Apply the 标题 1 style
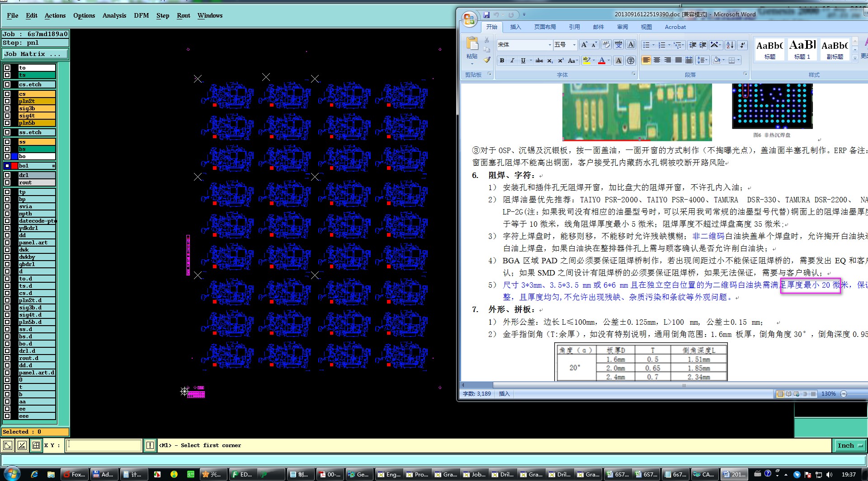The image size is (868, 481). click(802, 49)
